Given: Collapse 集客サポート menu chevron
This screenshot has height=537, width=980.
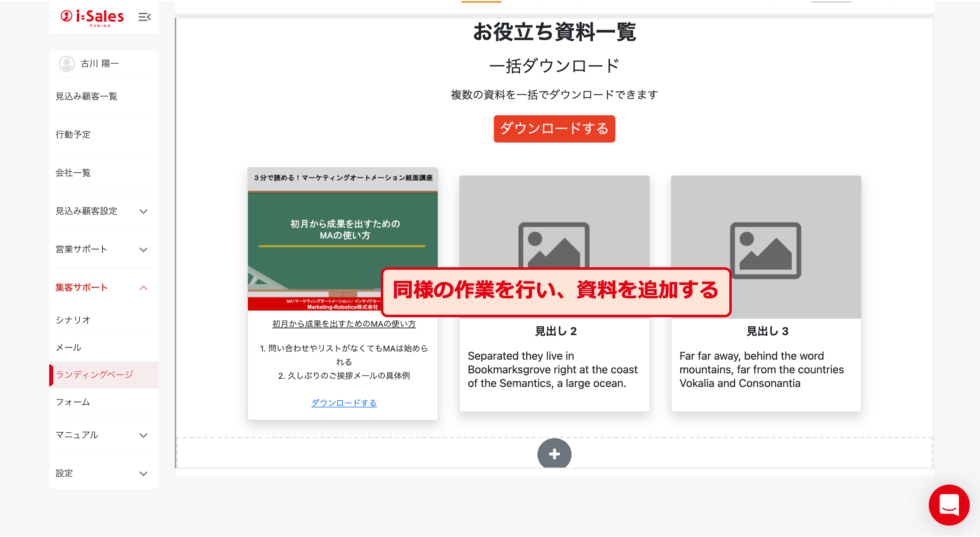Looking at the screenshot, I should tap(143, 288).
